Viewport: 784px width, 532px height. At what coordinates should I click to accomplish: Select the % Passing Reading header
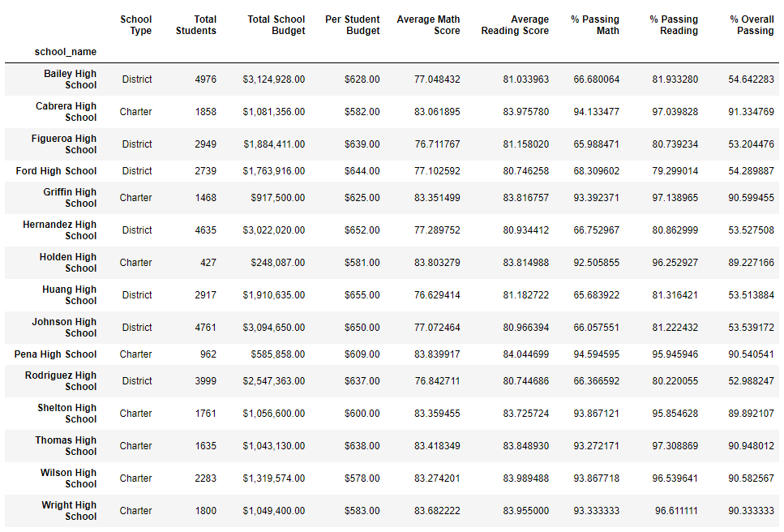pyautogui.click(x=674, y=25)
